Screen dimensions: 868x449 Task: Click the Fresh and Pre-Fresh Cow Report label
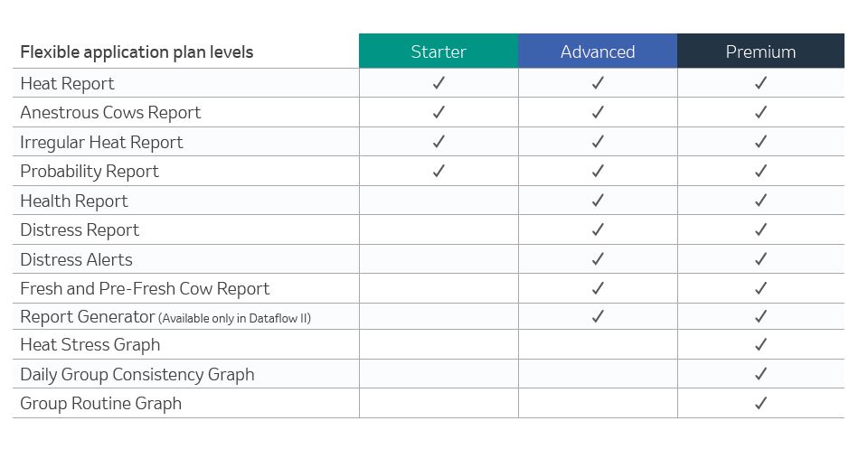(145, 289)
